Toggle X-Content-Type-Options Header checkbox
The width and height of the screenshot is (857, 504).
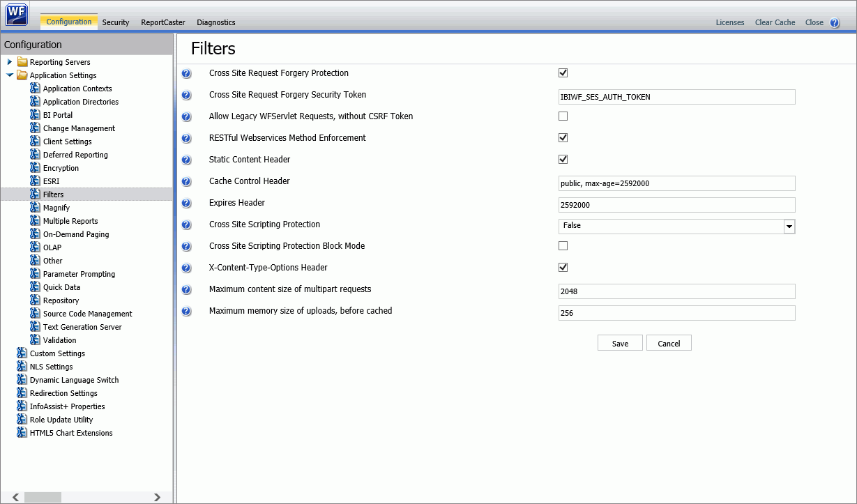pos(563,268)
